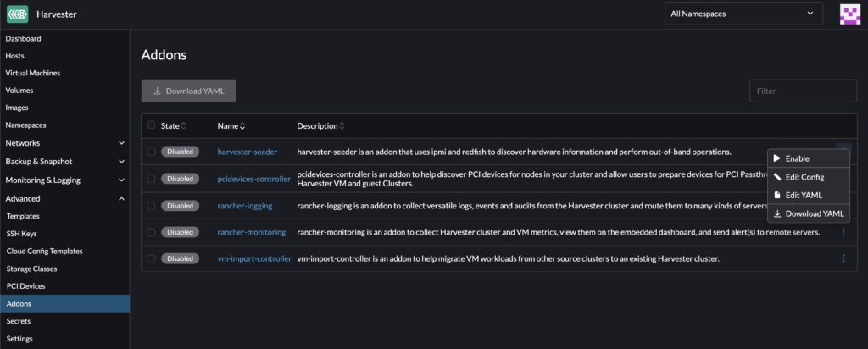This screenshot has height=349, width=868.
Task: Open actions menu for vm-import-controller row
Action: tap(843, 258)
